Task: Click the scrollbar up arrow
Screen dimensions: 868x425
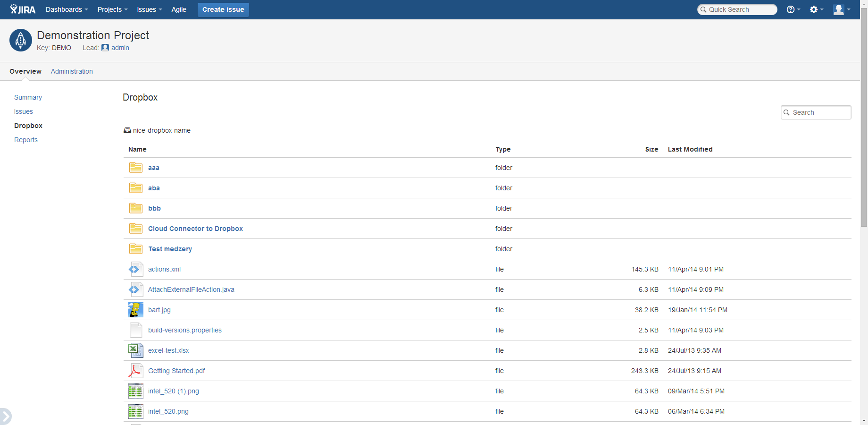Action: click(864, 4)
